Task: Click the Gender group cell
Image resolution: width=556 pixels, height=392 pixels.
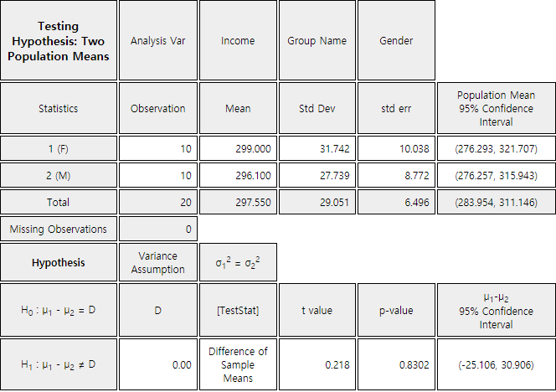Action: (396, 40)
